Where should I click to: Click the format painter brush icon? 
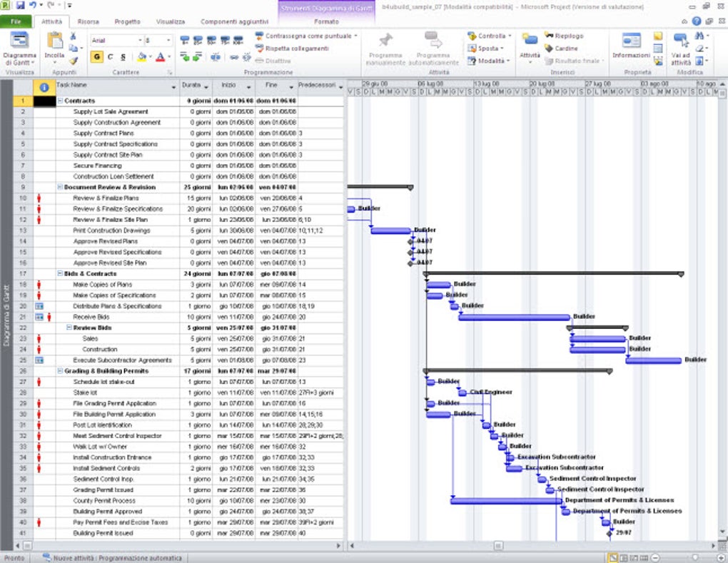coord(73,61)
